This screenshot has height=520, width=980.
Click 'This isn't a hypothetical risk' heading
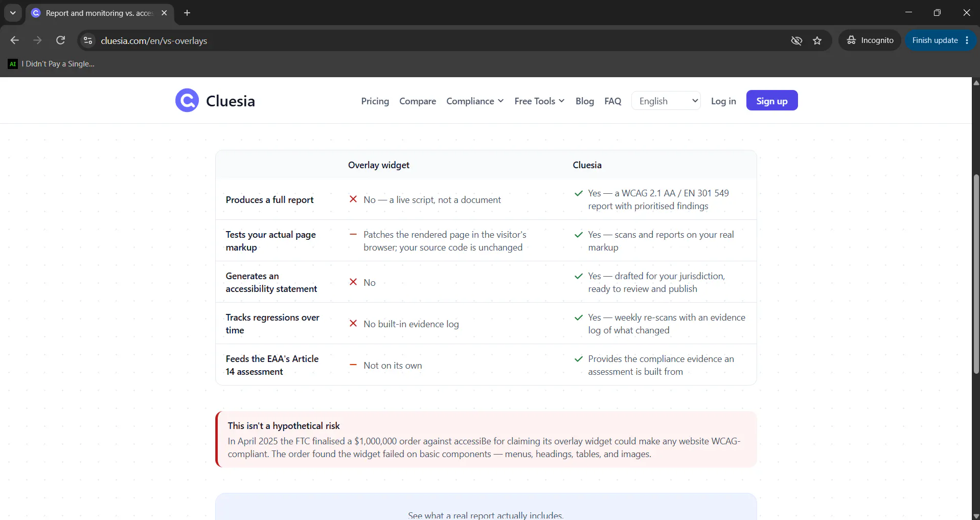pyautogui.click(x=284, y=426)
